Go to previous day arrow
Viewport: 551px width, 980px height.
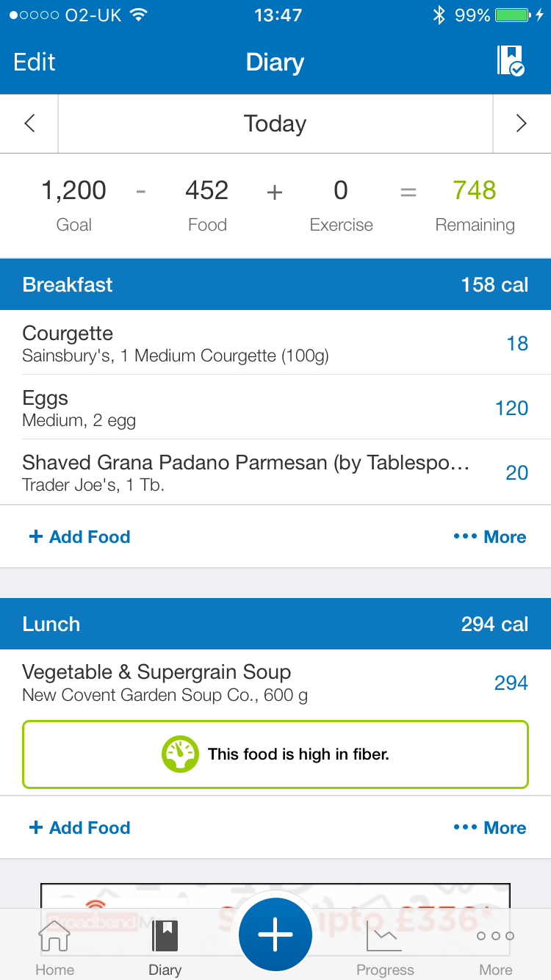click(29, 123)
